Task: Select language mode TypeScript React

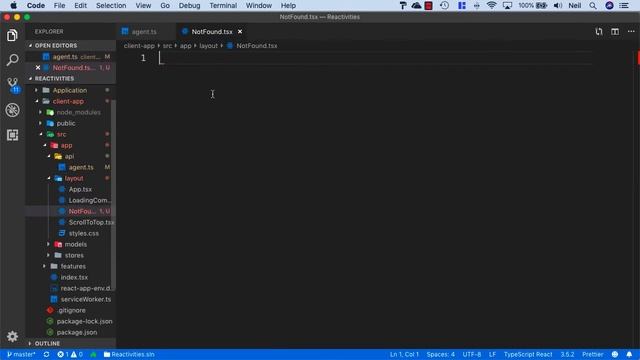Action: coord(528,354)
